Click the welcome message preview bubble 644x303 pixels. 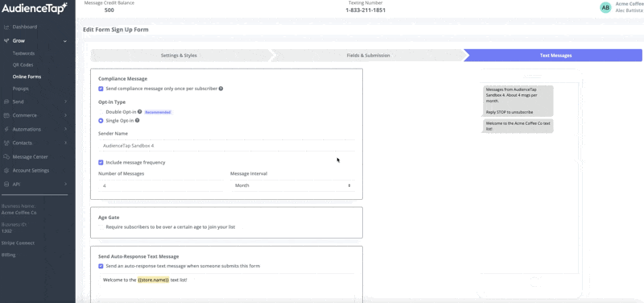518,126
